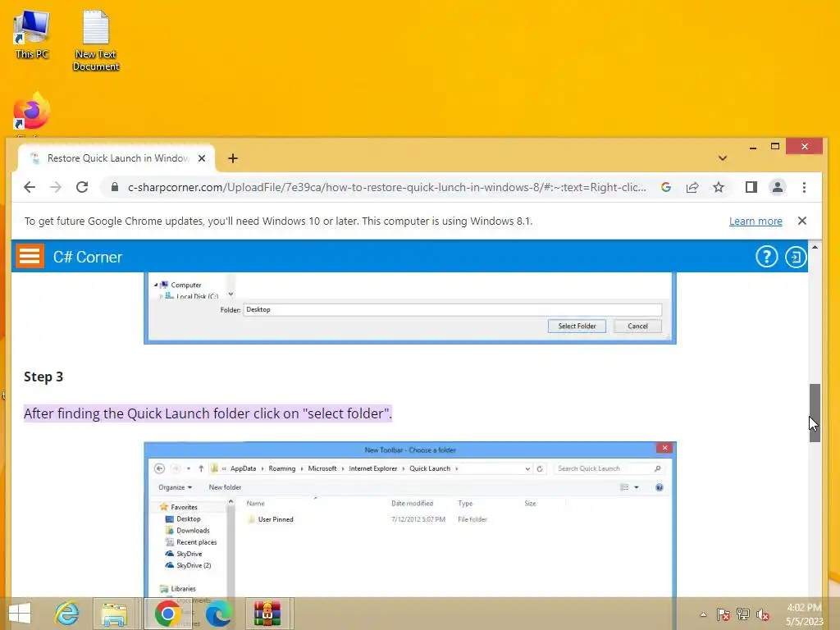Open volume speaker tray icon

click(763, 614)
